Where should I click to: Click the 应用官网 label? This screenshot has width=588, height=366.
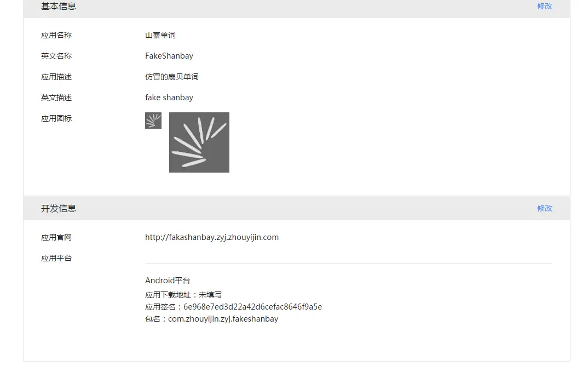pos(56,238)
